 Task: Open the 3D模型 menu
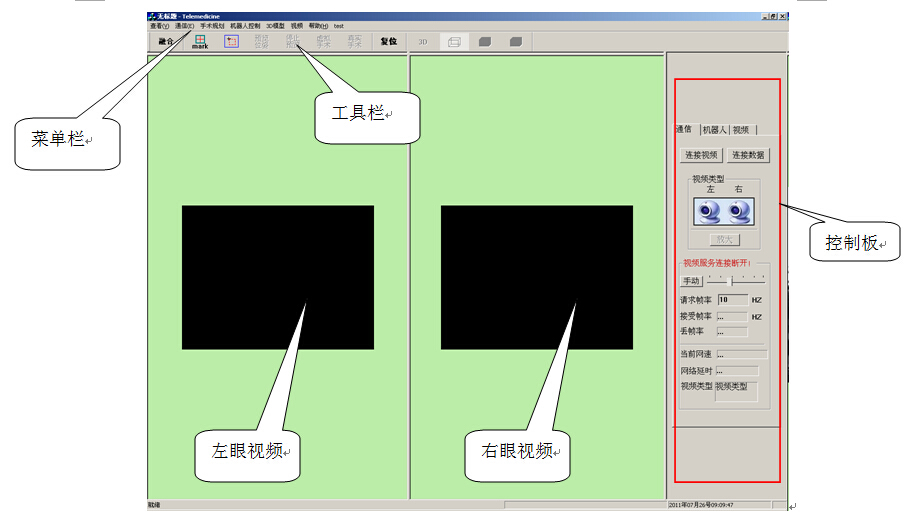coord(275,25)
